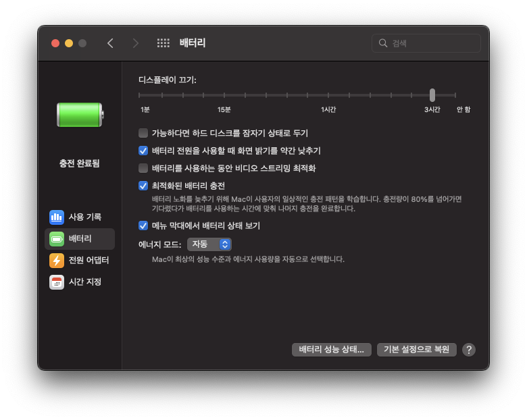Screen dimensions: 527x420
Task: Click the 충전 완료됨 status text
Action: 80,163
